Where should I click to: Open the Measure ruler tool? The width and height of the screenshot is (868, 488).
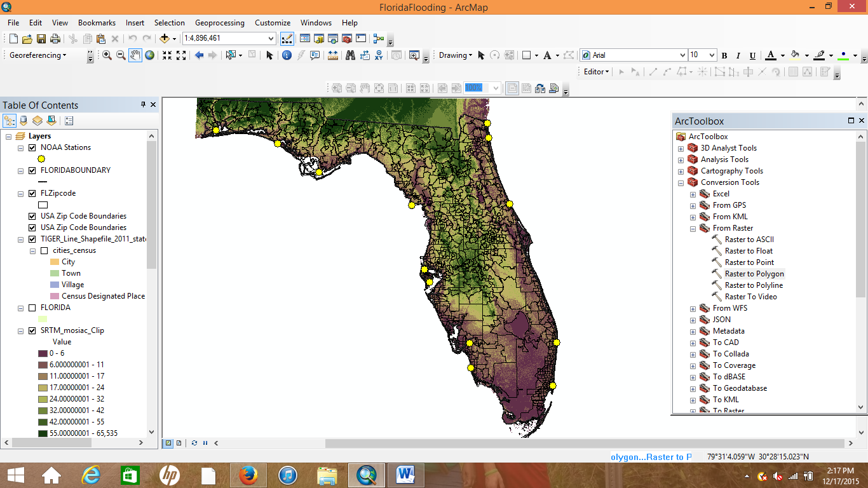click(x=332, y=55)
